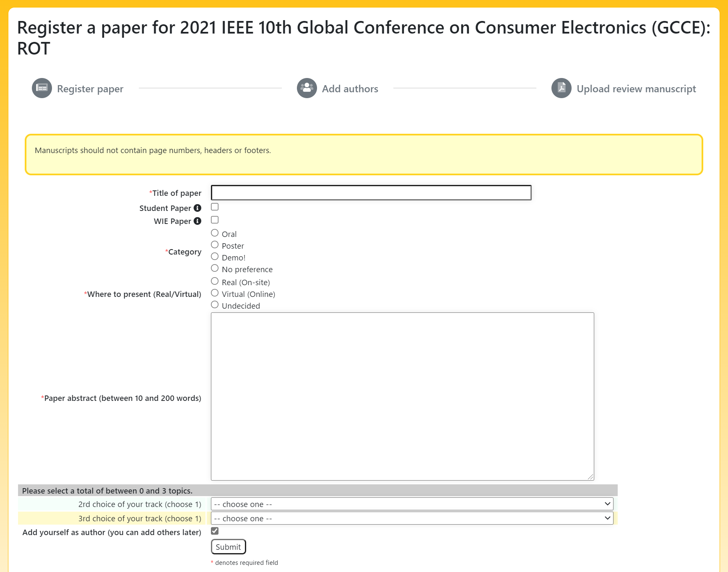Viewport: 728px width, 572px height.
Task: Check the WIE Paper checkbox
Action: pyautogui.click(x=215, y=220)
